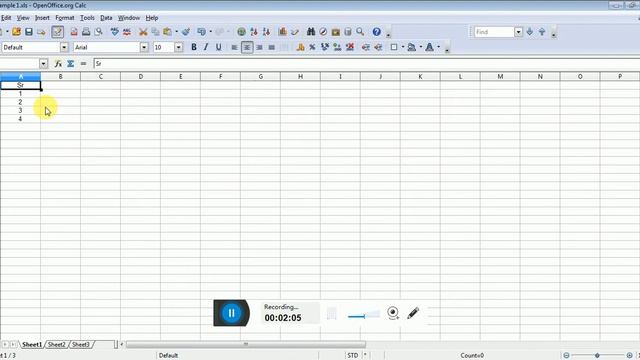Open the Tools menu

point(87,18)
